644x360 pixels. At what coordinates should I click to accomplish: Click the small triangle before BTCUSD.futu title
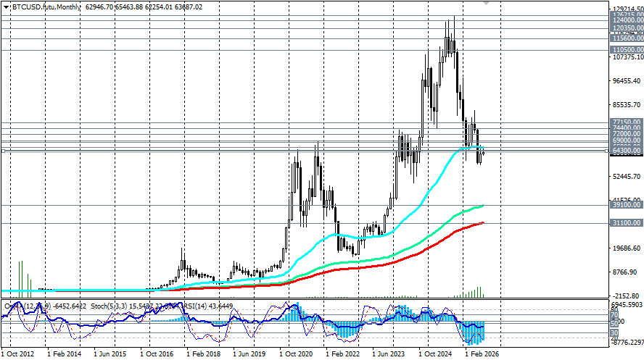click(6, 7)
